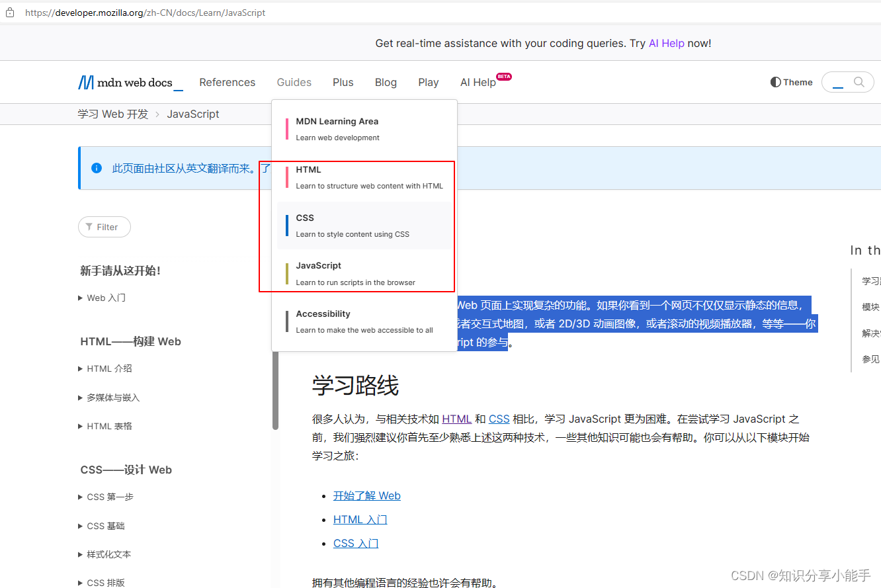
Task: Select Accessibility entry in Guides dropdown
Action: (x=364, y=321)
